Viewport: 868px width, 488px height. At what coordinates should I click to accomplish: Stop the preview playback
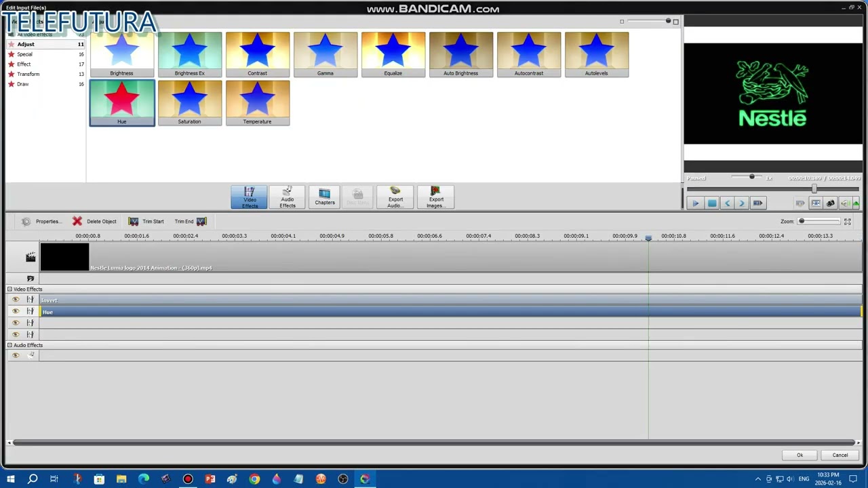click(711, 203)
